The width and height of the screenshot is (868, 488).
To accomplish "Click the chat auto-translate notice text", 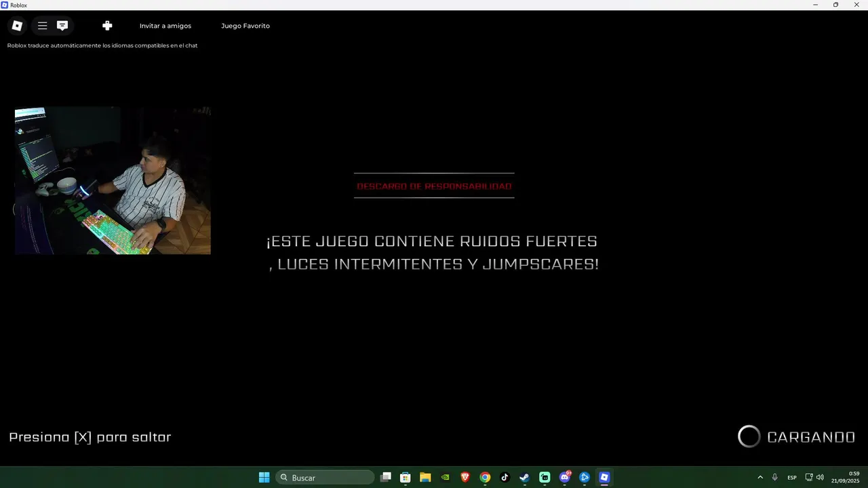I will click(102, 45).
